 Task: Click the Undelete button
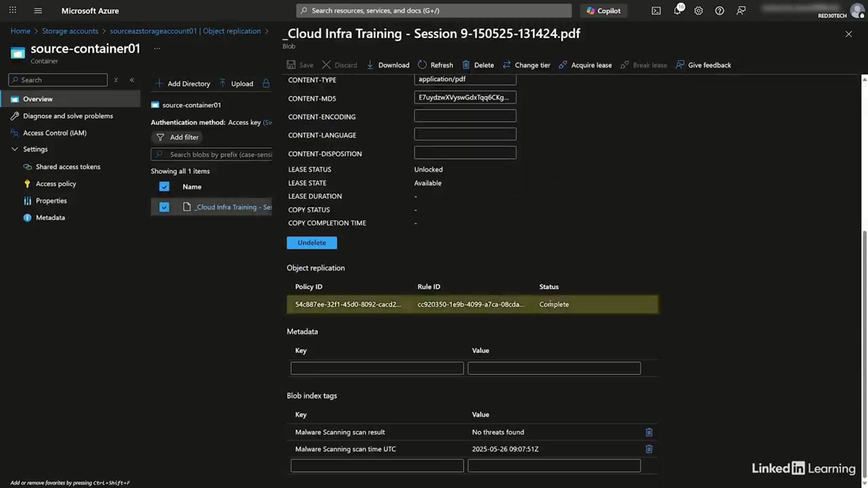click(311, 243)
